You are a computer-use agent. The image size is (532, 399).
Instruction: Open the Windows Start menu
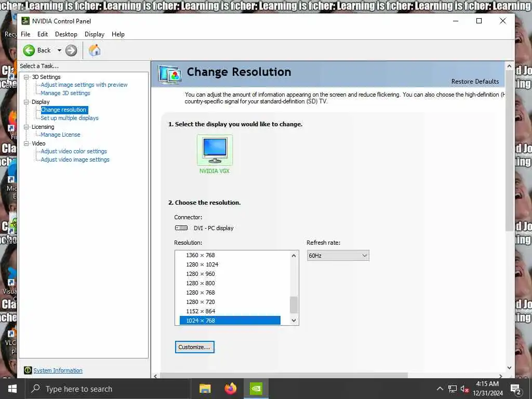[x=12, y=389]
